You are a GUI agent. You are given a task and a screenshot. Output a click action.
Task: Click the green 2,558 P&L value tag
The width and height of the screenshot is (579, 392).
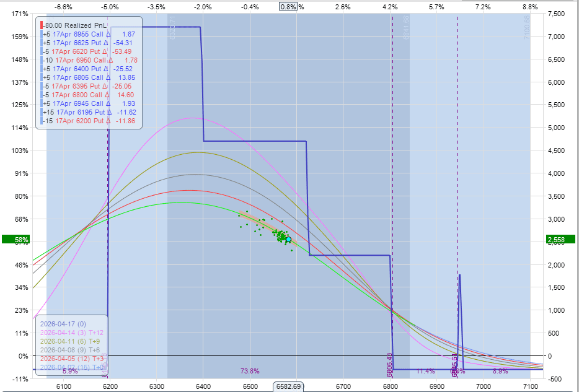[x=560, y=239]
